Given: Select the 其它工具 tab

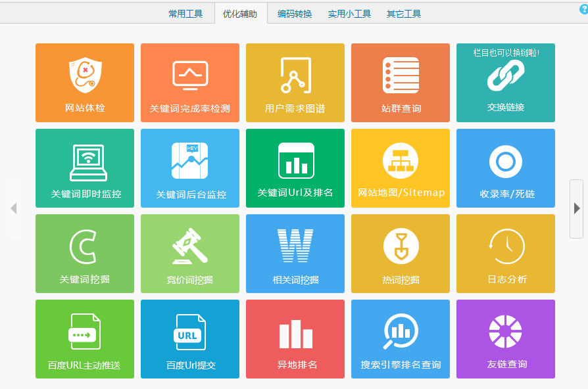Looking at the screenshot, I should (404, 13).
